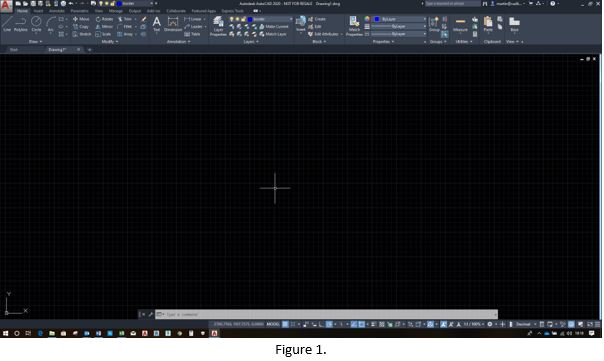
Task: Switch to the Output ribbon tab
Action: point(135,11)
